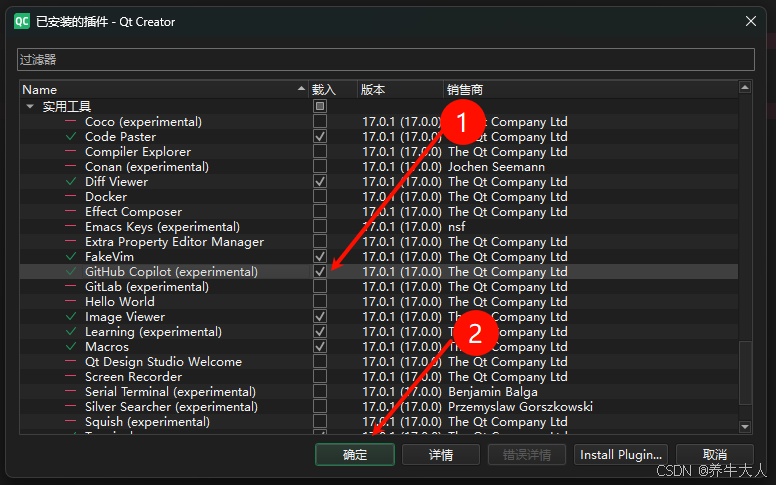Close the installed plugins dialog

[751, 21]
